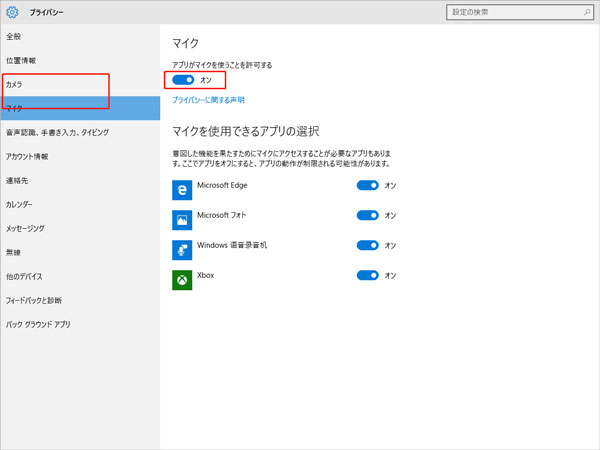Open バック グラウンド アプリ section
The image size is (600, 450).
[38, 324]
